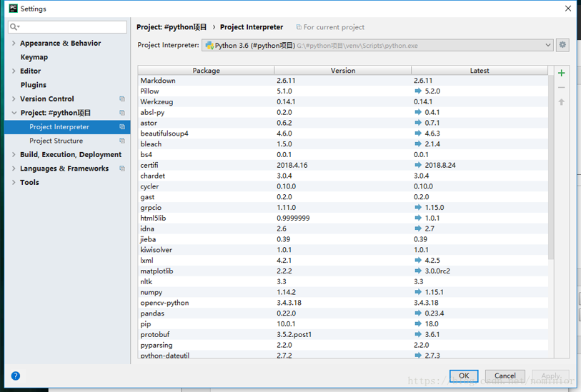The width and height of the screenshot is (581, 392).
Task: Click the green plus install package icon
Action: (x=562, y=73)
